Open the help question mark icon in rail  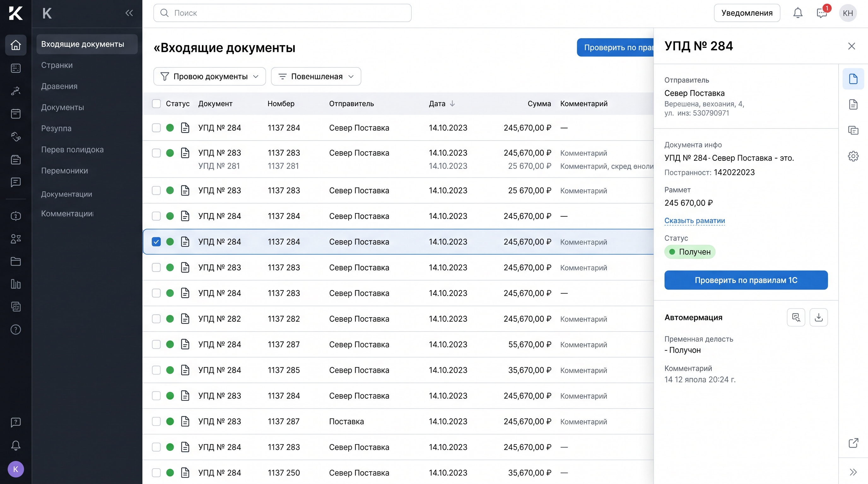(16, 330)
